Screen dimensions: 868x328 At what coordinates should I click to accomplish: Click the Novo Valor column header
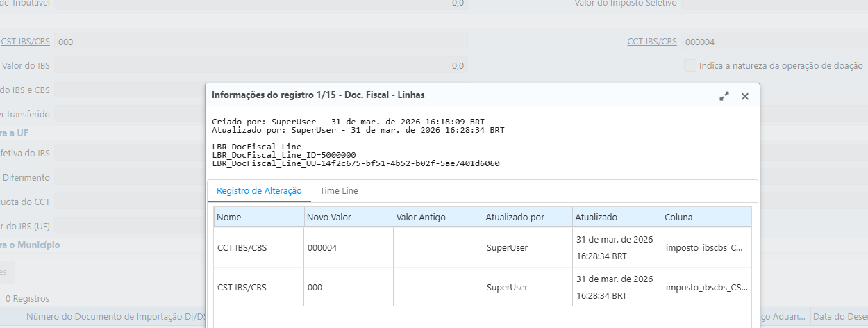pos(348,217)
